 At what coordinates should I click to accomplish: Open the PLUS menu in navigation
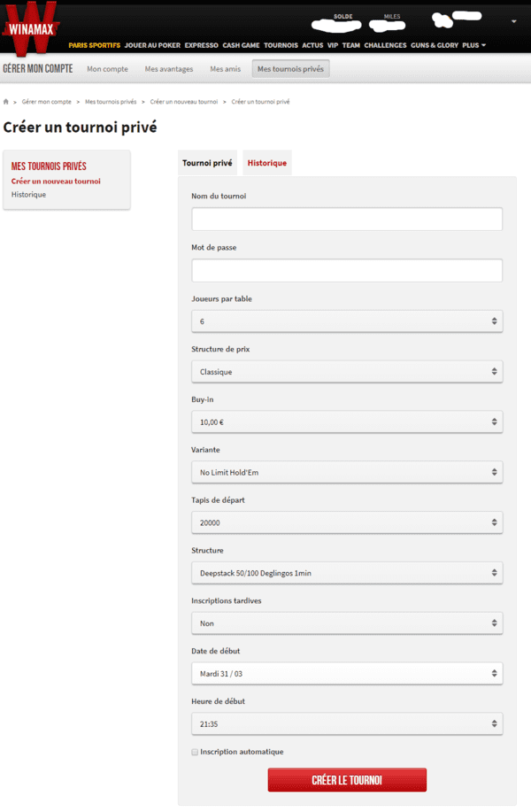(473, 45)
